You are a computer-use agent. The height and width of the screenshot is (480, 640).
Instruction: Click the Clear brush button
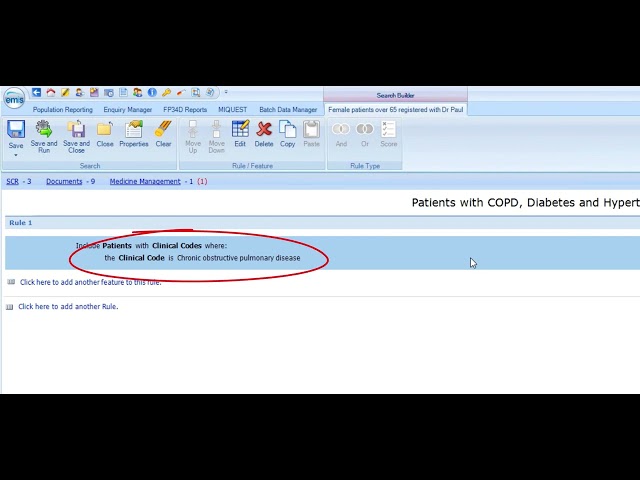tap(163, 134)
